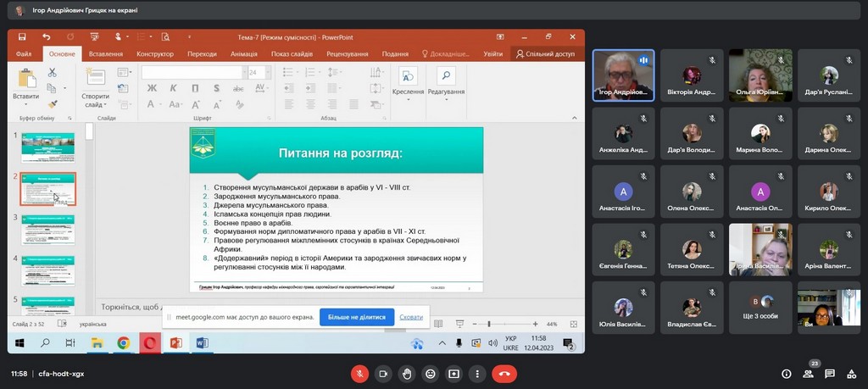Toggle bold formatting in PowerPoint ribbon
Screen dimensions: 868x389
tap(152, 88)
